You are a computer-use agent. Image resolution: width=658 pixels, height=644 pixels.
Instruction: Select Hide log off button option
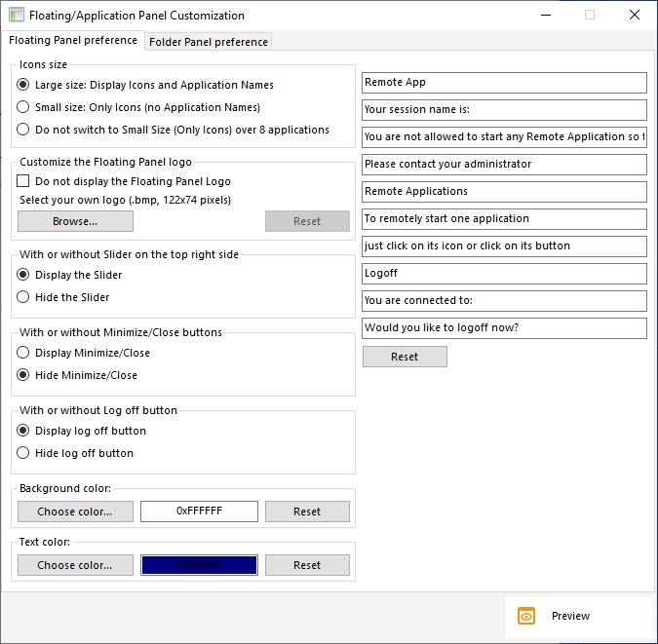[23, 453]
